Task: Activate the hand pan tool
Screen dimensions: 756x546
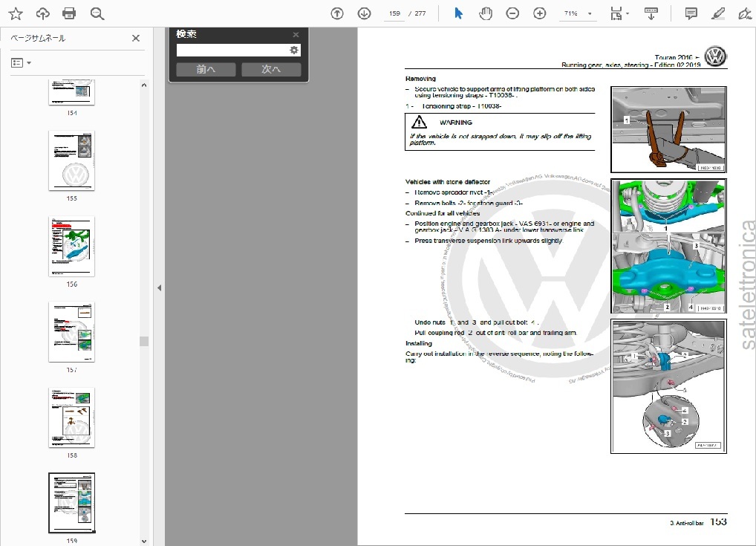Action: [486, 13]
